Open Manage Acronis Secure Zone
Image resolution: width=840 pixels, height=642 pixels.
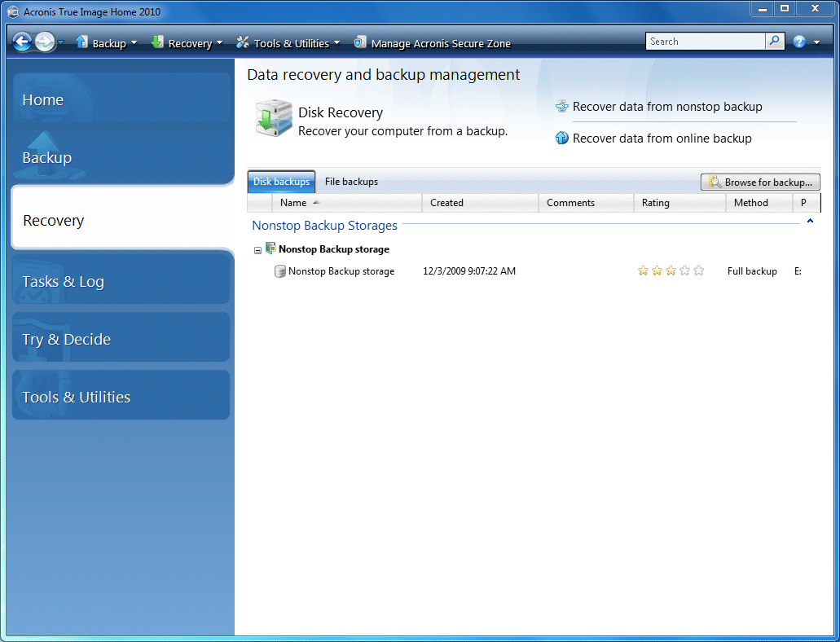[x=441, y=43]
